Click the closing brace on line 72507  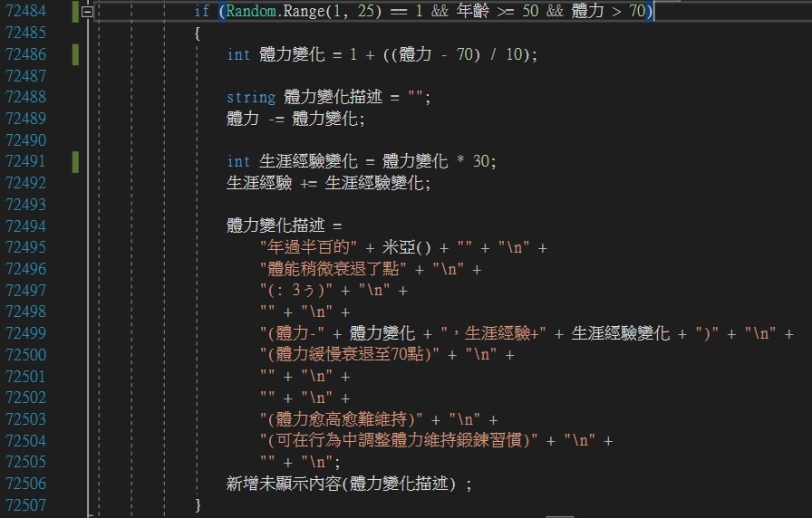[x=198, y=504]
